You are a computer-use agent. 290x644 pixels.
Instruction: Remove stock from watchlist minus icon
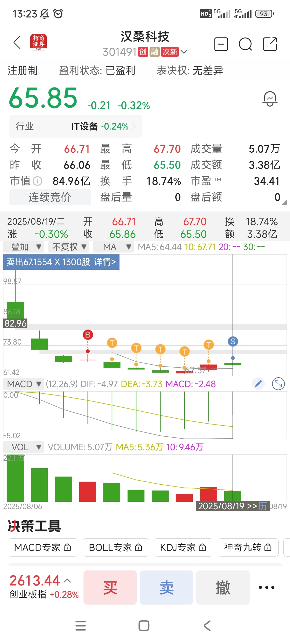(221, 44)
